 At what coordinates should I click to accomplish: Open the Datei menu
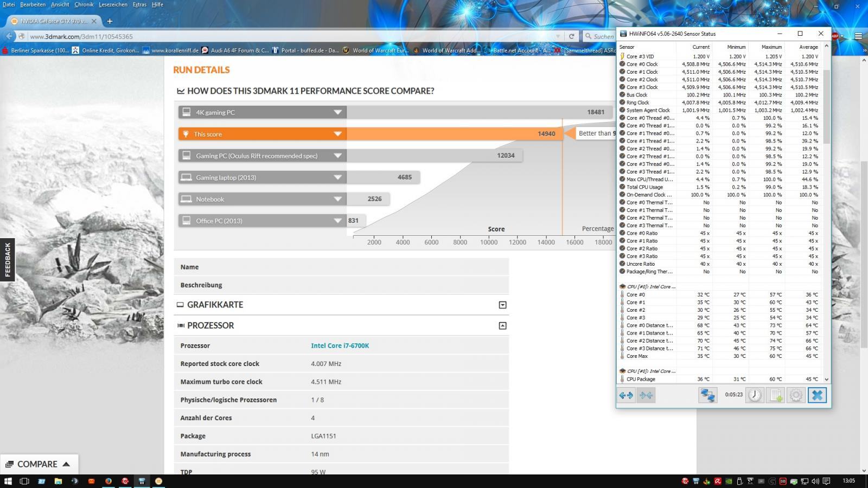pos(9,4)
